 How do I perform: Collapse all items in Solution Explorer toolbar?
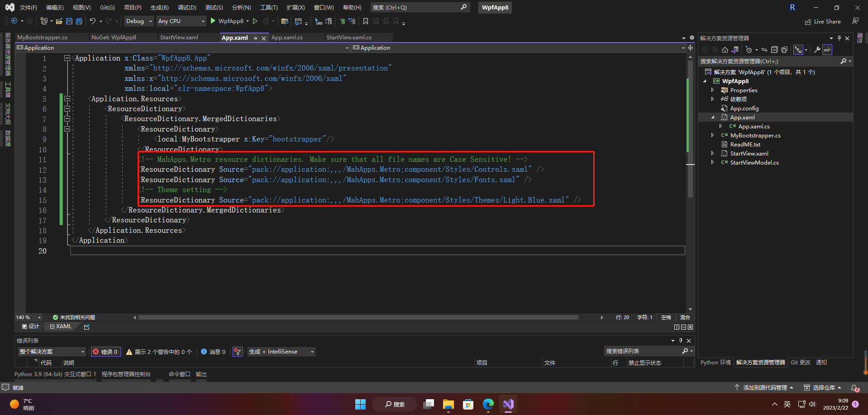774,50
